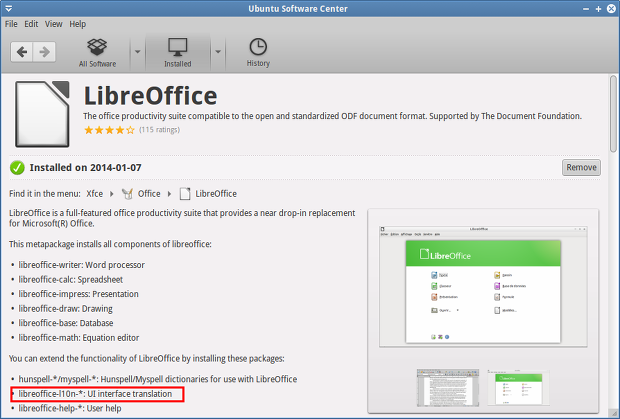Click 'libreoffice-draw: Drawing' line
The height and width of the screenshot is (419, 620).
66,309
